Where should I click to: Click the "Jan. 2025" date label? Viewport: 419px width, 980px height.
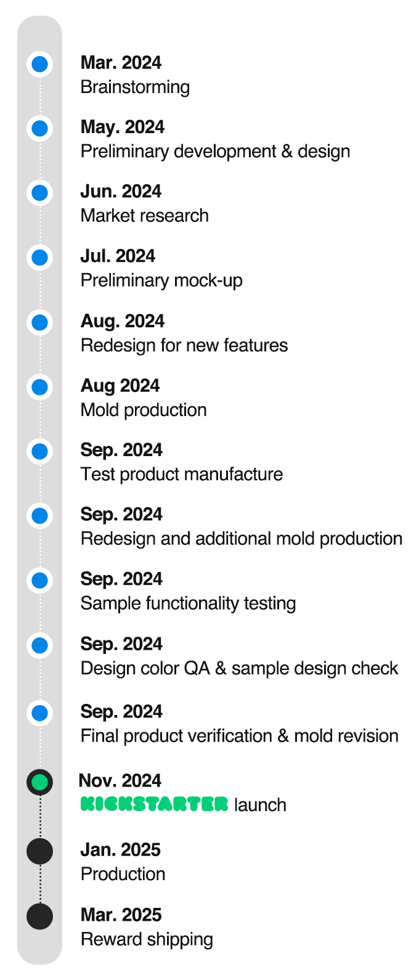coord(120,850)
